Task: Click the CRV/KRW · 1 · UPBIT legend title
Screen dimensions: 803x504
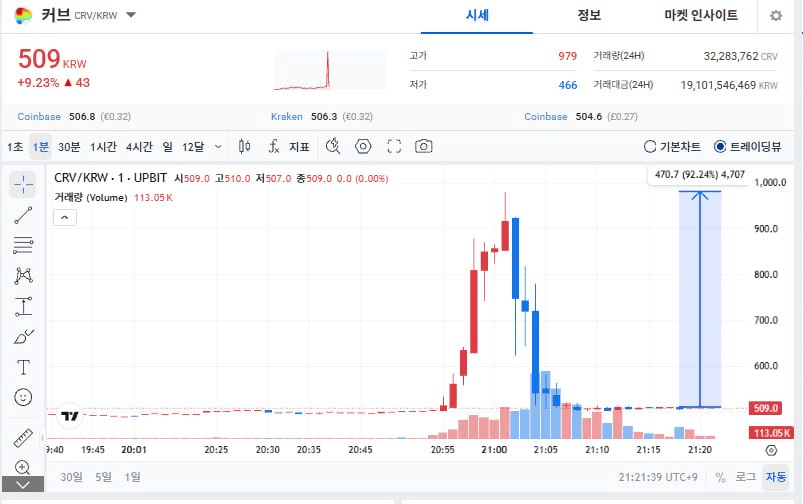Action: coord(110,178)
